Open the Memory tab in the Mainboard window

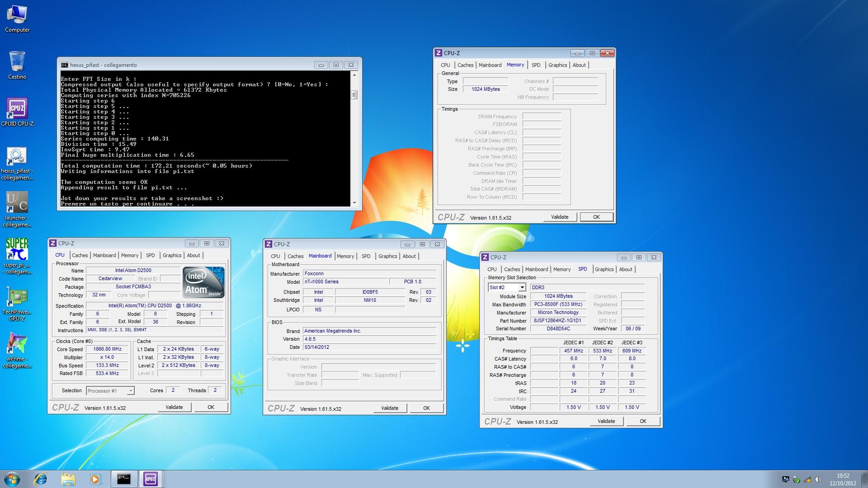[x=345, y=257]
